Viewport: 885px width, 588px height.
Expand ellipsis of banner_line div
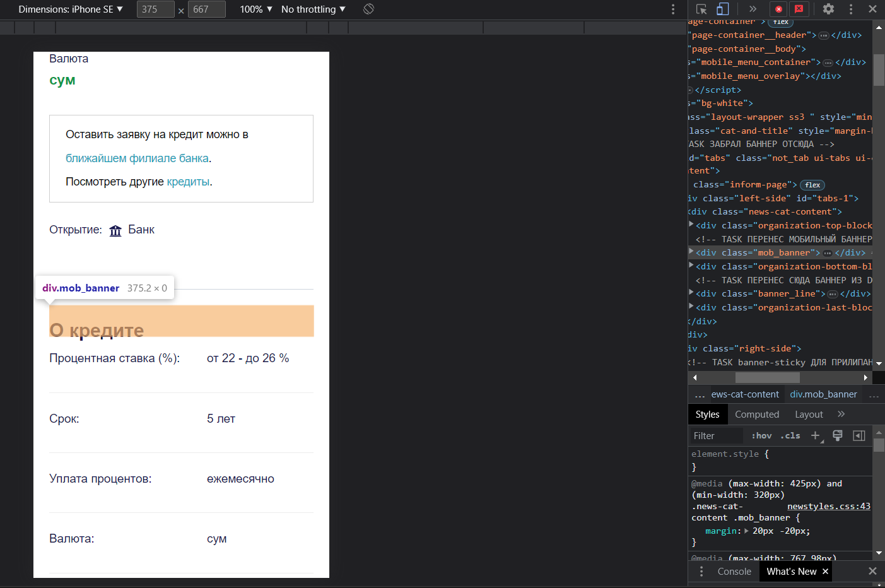[833, 295]
